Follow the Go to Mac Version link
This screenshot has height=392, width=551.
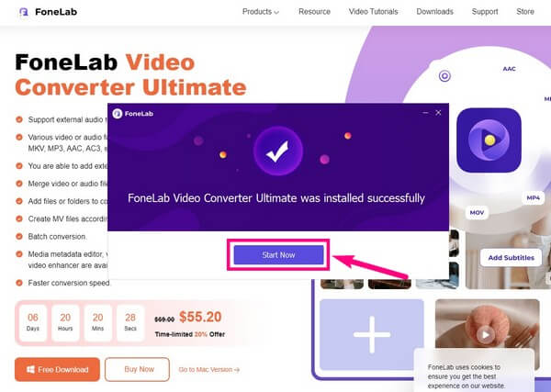[209, 370]
